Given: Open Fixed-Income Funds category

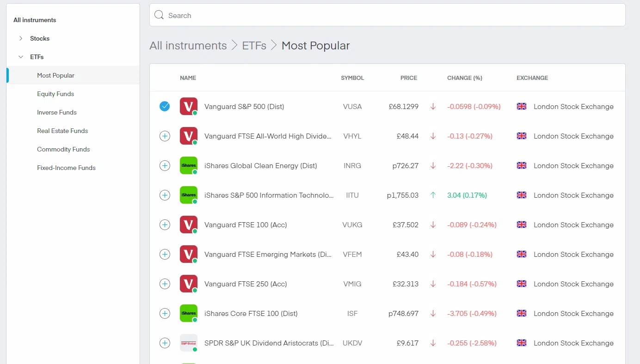Looking at the screenshot, I should (66, 168).
